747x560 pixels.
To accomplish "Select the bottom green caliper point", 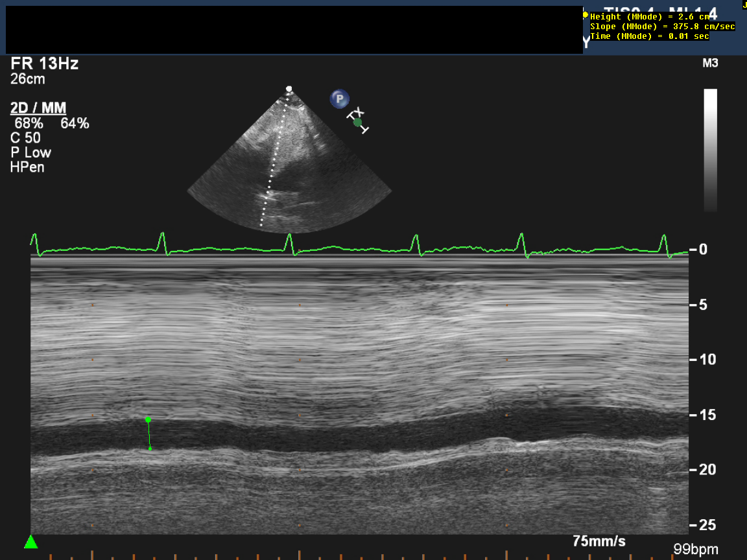I will coord(150,449).
